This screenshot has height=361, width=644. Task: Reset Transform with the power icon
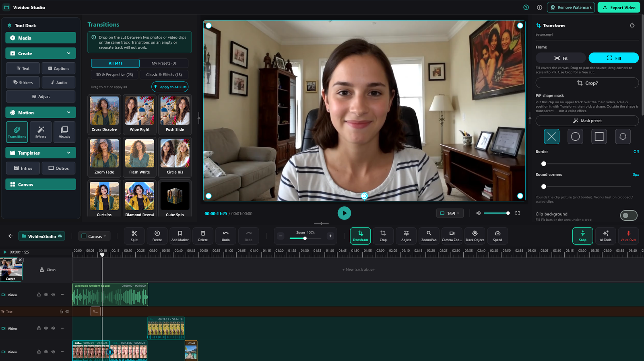pyautogui.click(x=632, y=25)
